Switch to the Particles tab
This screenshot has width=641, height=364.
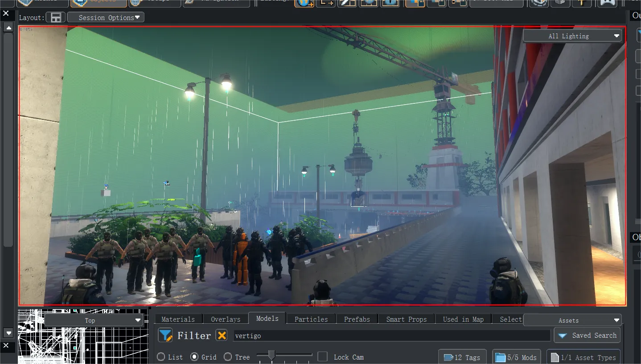point(311,319)
